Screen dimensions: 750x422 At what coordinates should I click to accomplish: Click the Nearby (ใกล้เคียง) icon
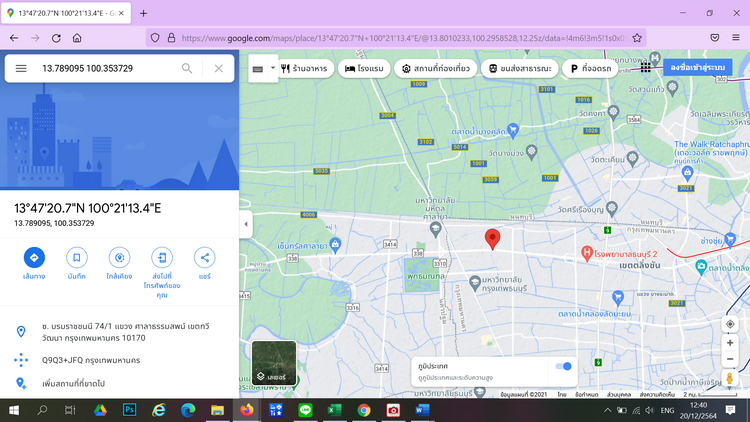119,257
